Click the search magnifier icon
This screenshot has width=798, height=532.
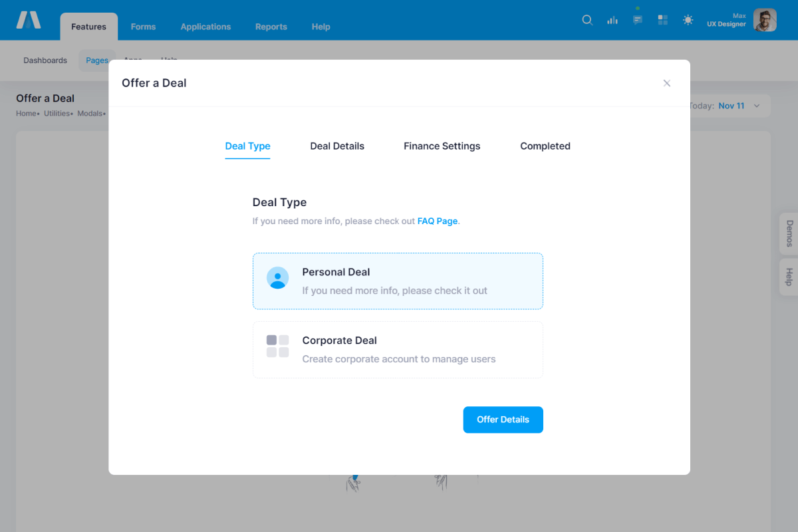[x=587, y=20]
